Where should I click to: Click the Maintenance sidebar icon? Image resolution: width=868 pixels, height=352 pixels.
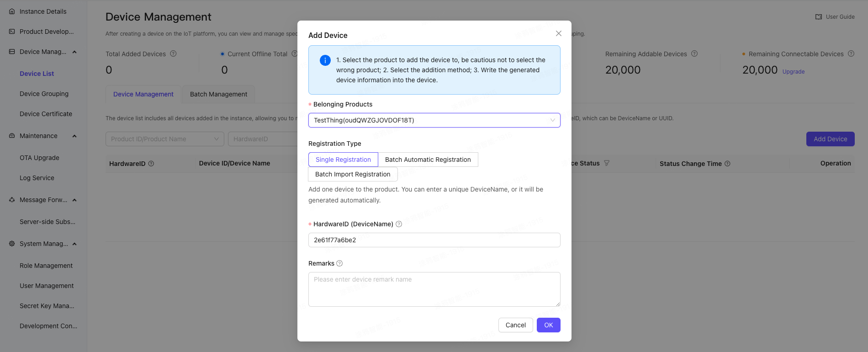click(12, 136)
